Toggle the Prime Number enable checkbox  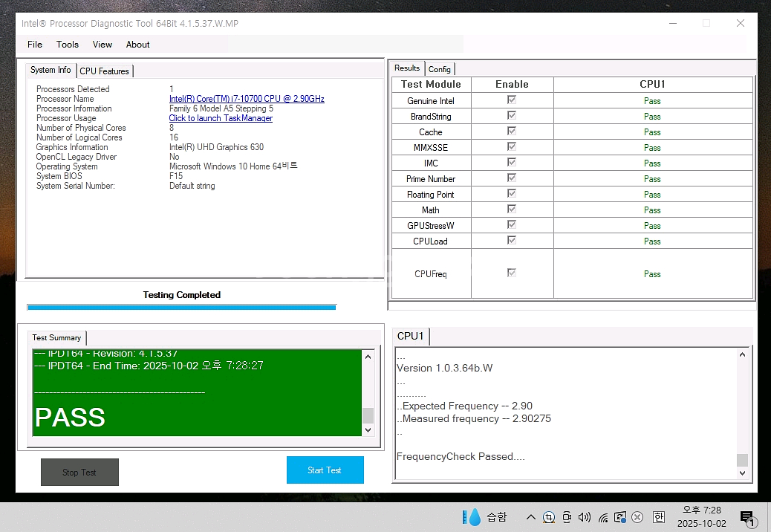[x=512, y=178]
